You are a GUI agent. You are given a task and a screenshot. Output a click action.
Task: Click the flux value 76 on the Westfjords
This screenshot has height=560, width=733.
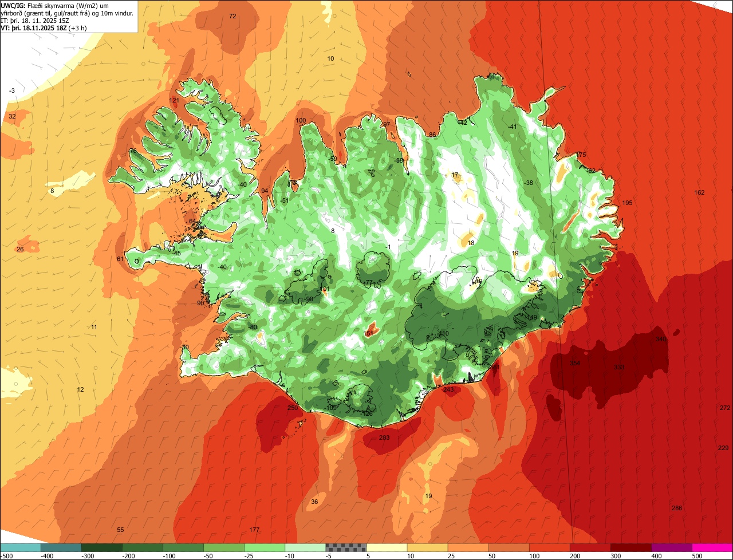tap(133, 151)
